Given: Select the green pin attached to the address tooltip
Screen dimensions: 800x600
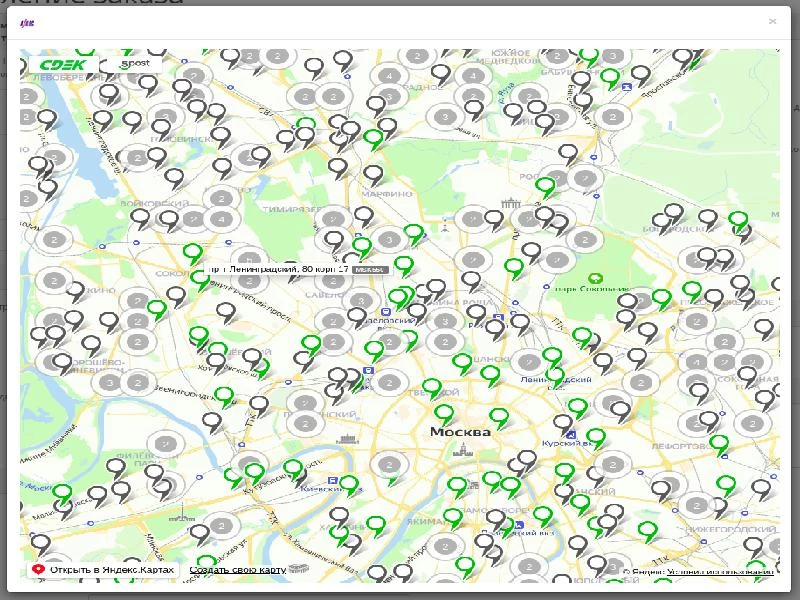Looking at the screenshot, I should coord(199,280).
